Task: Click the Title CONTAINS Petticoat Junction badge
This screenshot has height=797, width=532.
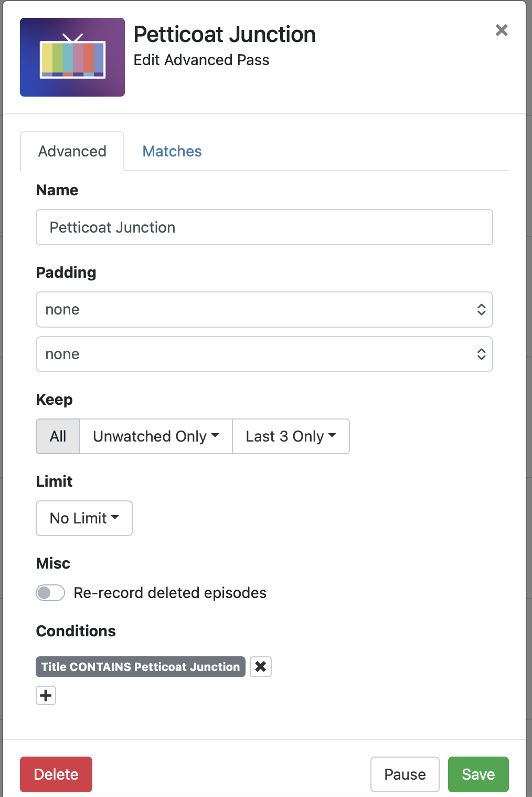Action: pyautogui.click(x=141, y=667)
